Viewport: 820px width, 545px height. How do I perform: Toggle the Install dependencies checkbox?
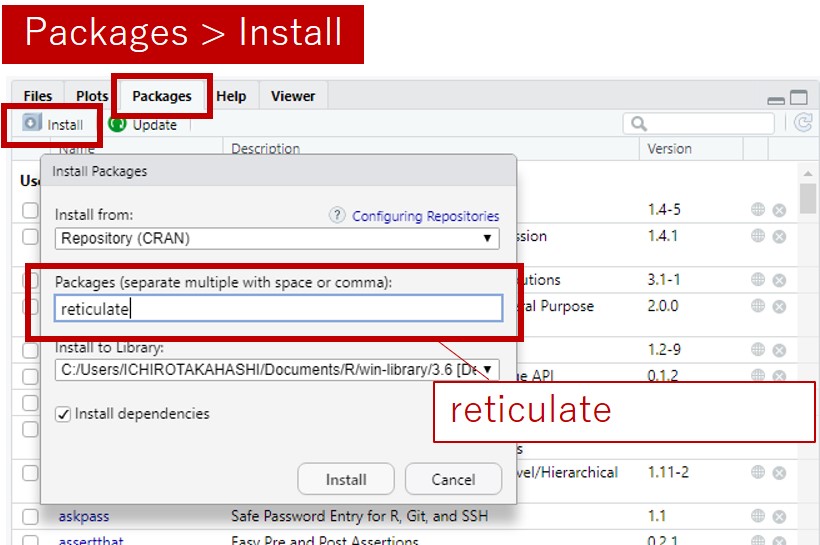[x=63, y=414]
